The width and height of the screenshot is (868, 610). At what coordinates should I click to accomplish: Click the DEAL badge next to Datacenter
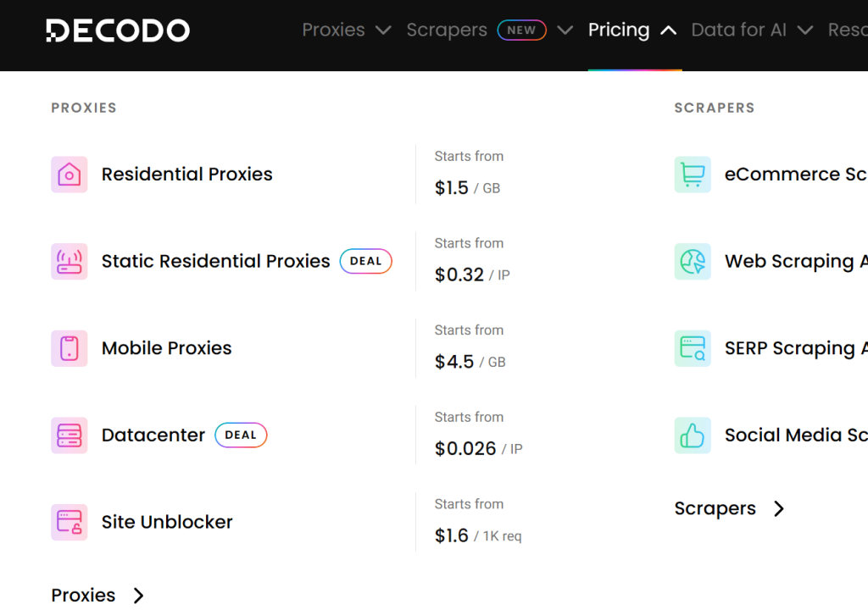[241, 435]
